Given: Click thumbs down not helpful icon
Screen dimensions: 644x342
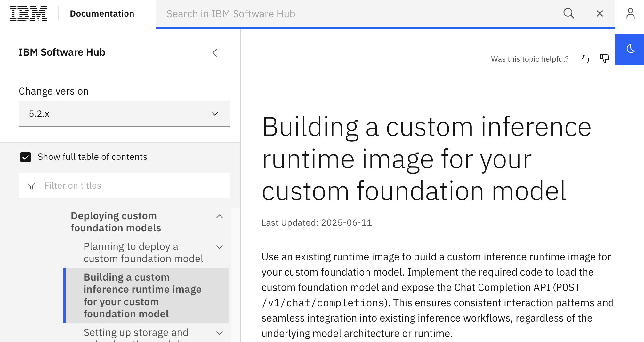Looking at the screenshot, I should [x=605, y=59].
